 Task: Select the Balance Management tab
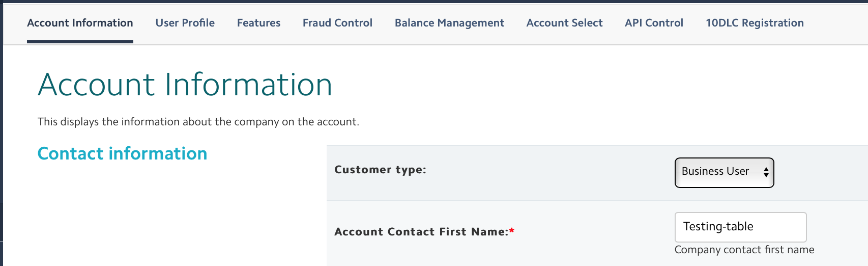pyautogui.click(x=449, y=23)
